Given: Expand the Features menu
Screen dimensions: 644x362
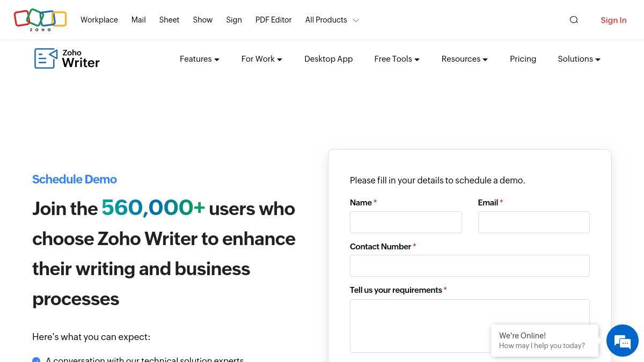Looking at the screenshot, I should [x=199, y=59].
